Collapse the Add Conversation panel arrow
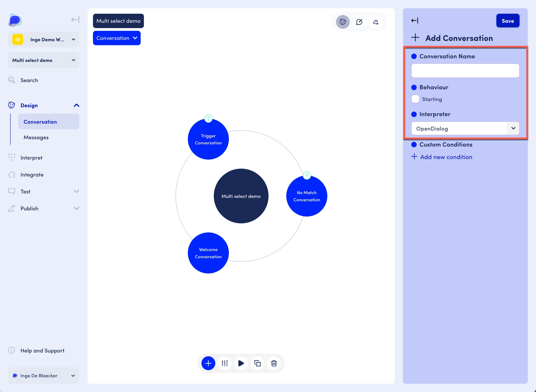 coord(415,21)
